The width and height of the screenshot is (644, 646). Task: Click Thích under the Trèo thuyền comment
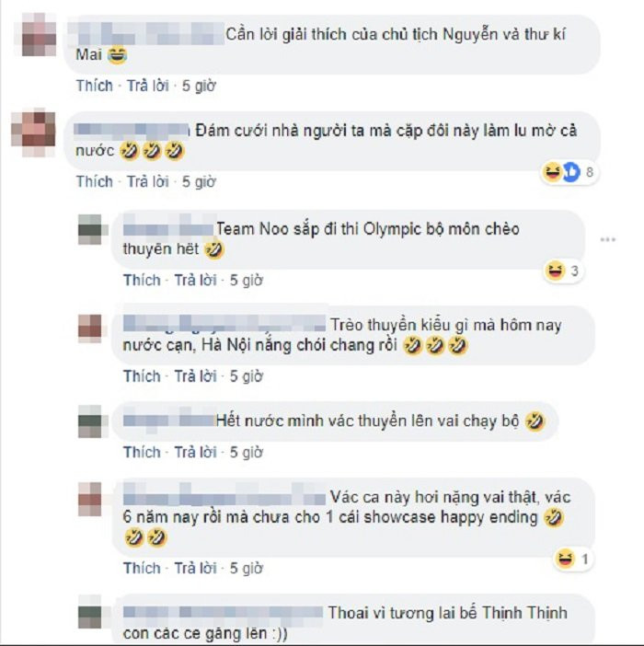click(x=142, y=376)
